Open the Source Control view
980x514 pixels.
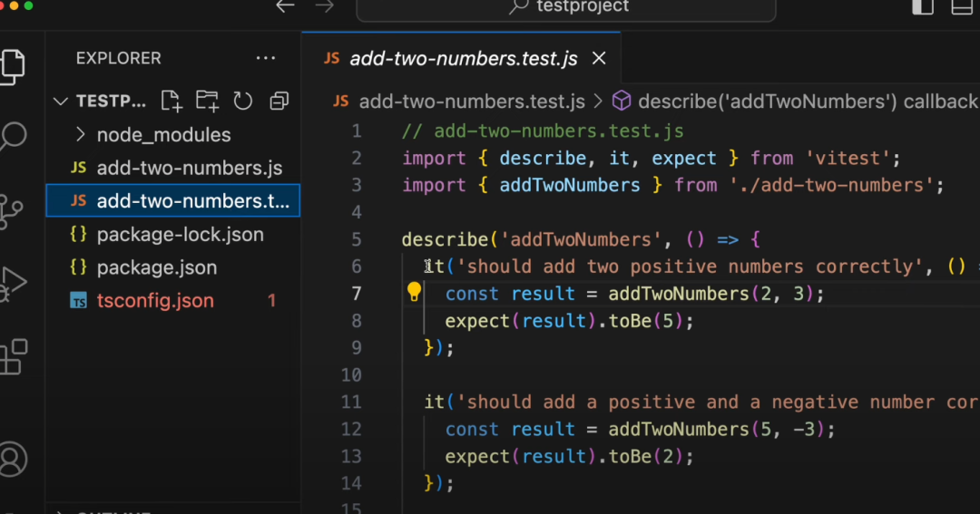[11, 209]
